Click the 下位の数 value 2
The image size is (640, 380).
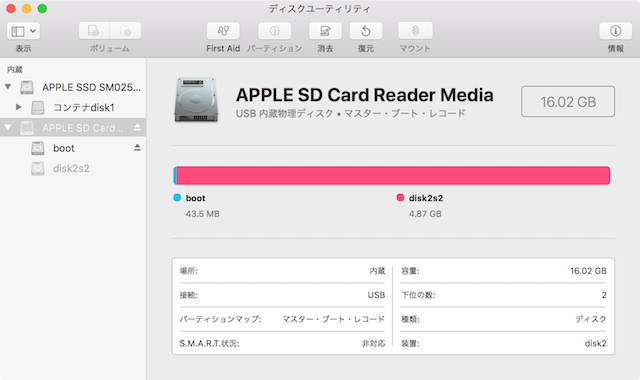click(x=604, y=295)
